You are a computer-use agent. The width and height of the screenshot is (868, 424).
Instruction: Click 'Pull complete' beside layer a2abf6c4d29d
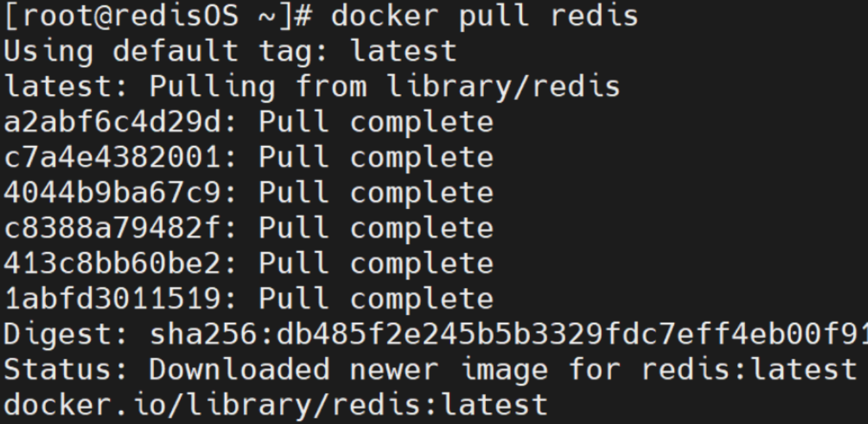pos(375,122)
